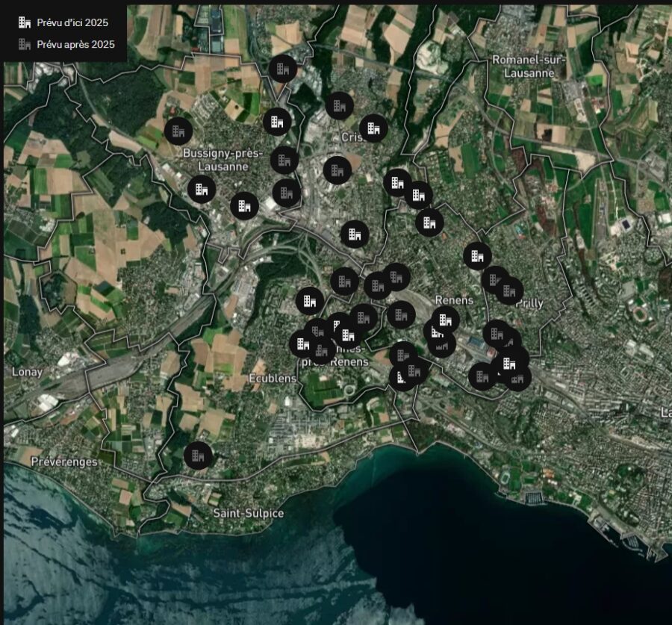Click the Préverenges town label

coord(64,461)
